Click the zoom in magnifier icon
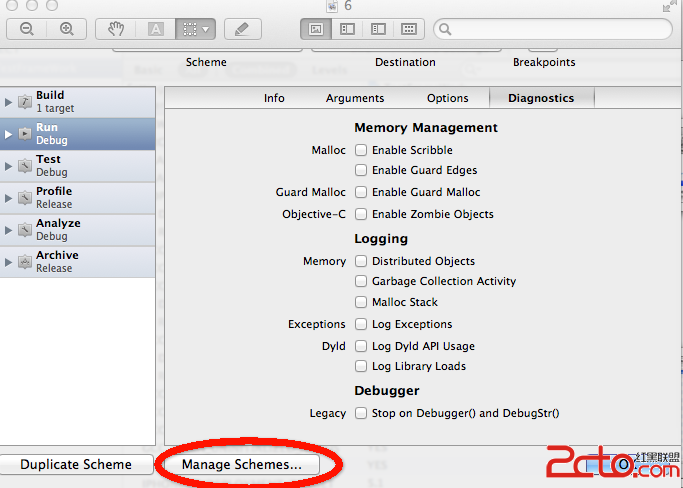The image size is (683, 488). point(67,29)
